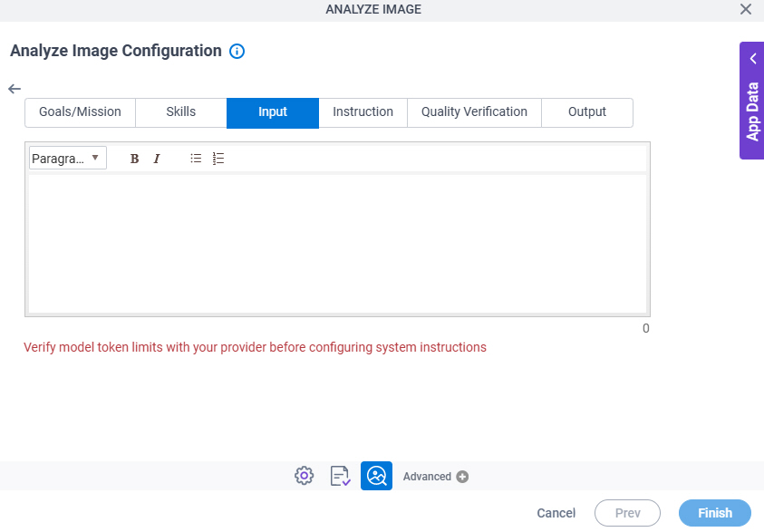
Task: Open the Quality Verification tab
Action: click(x=474, y=112)
